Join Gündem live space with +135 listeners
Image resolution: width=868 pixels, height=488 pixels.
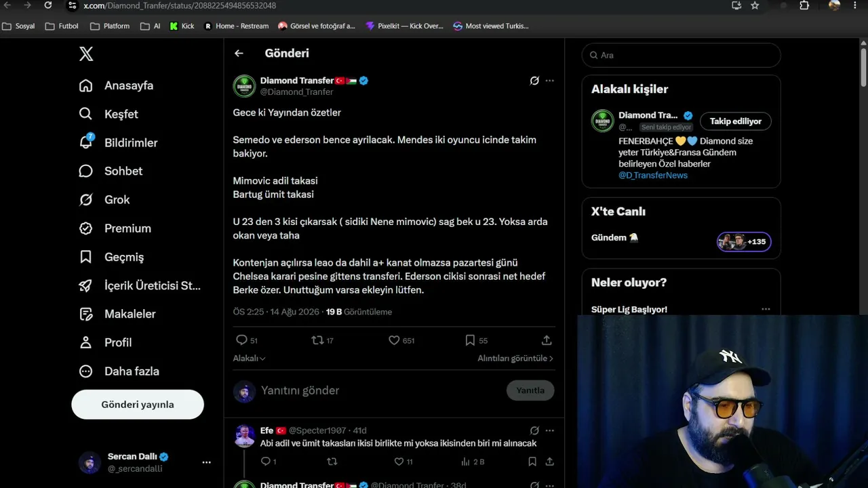coord(744,242)
